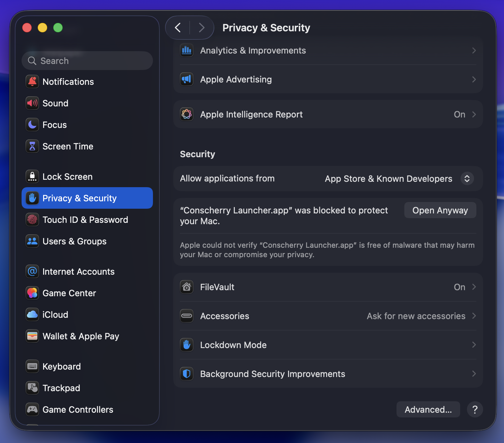Click the Search field in sidebar
This screenshot has width=504, height=443.
pos(87,61)
